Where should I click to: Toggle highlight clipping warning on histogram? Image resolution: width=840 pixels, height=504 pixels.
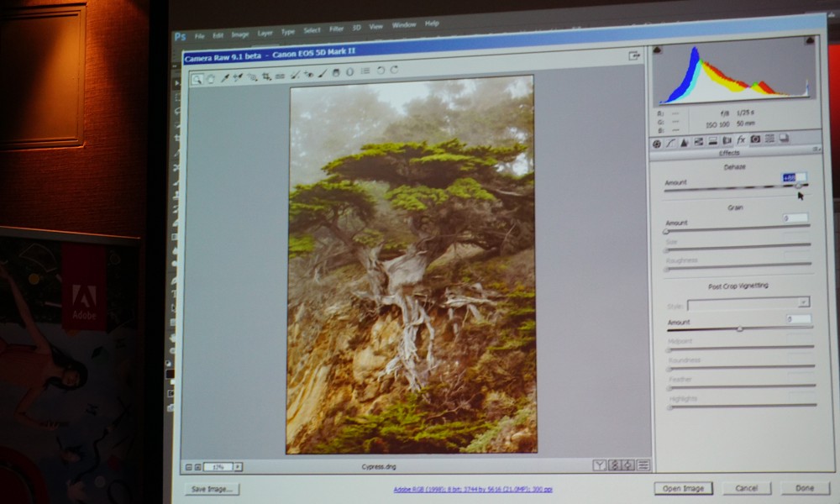809,40
